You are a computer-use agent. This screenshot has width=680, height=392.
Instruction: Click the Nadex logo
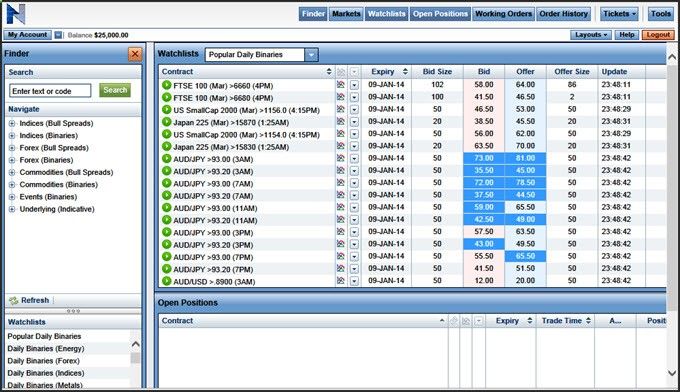[16, 14]
